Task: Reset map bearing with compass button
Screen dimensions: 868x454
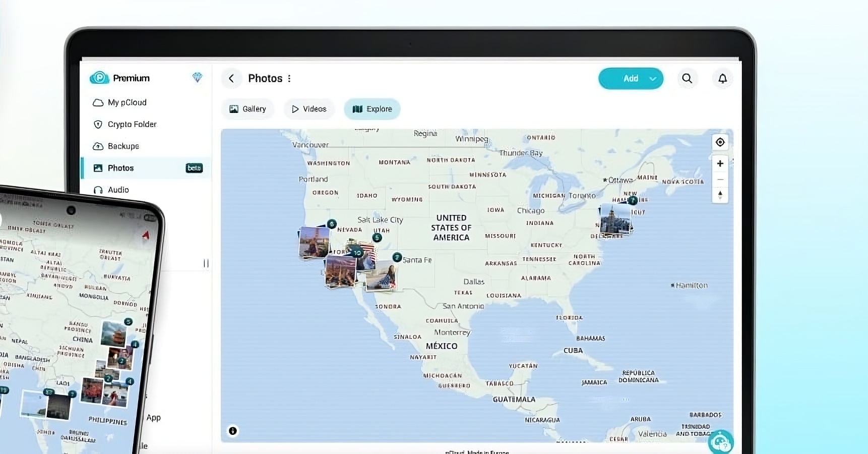Action: click(720, 195)
